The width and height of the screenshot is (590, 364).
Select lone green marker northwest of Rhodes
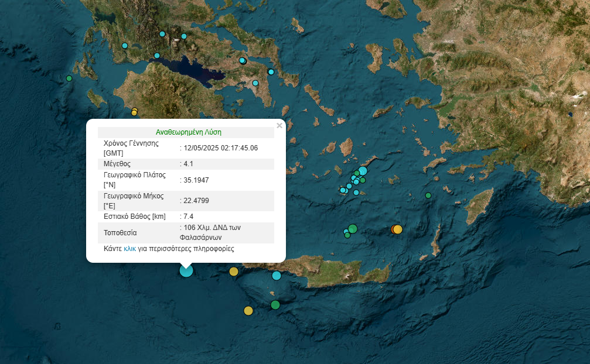pos(428,195)
